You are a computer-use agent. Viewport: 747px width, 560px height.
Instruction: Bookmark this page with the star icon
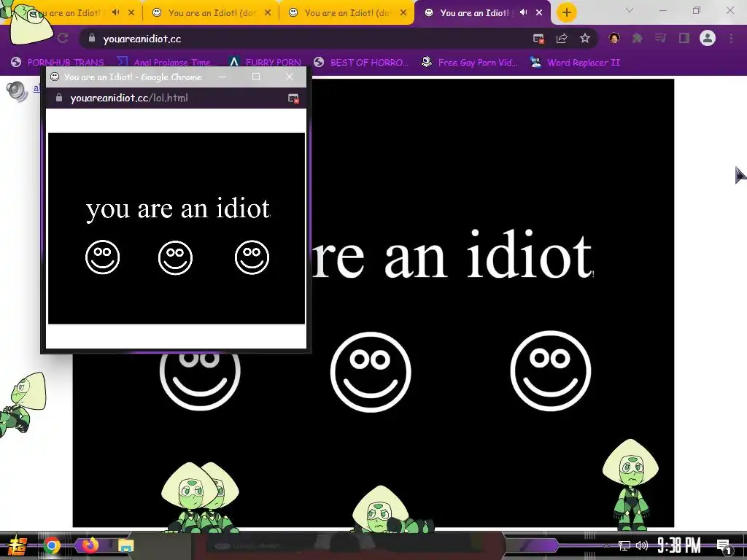pos(585,39)
